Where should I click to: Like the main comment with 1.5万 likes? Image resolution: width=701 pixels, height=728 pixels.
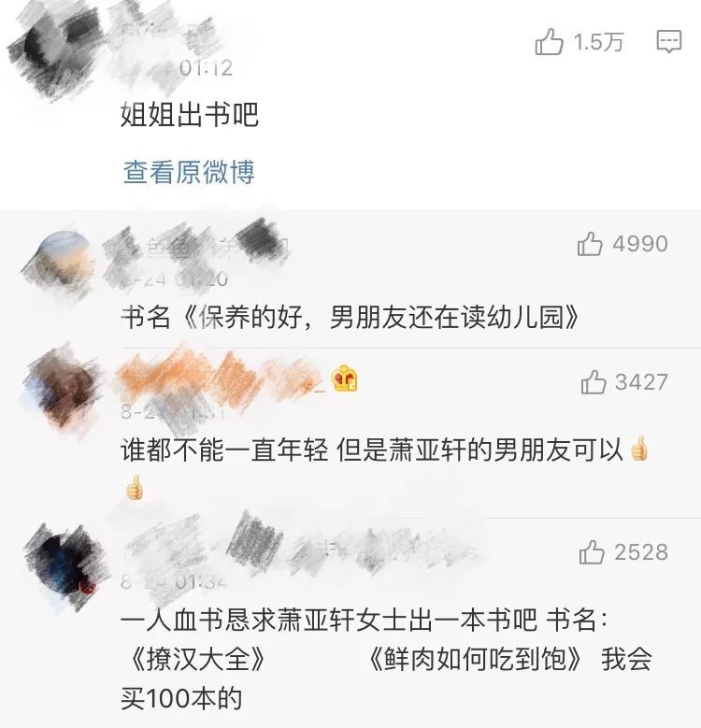click(x=549, y=42)
